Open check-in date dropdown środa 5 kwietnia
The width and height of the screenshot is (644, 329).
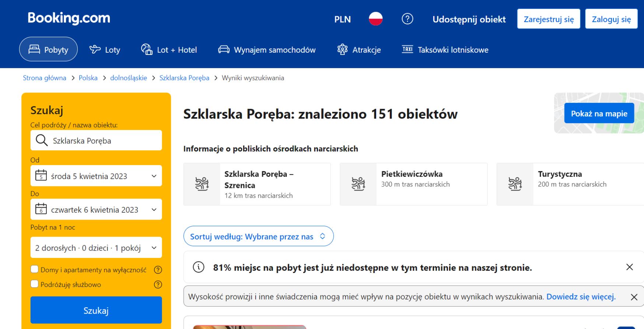(x=96, y=176)
